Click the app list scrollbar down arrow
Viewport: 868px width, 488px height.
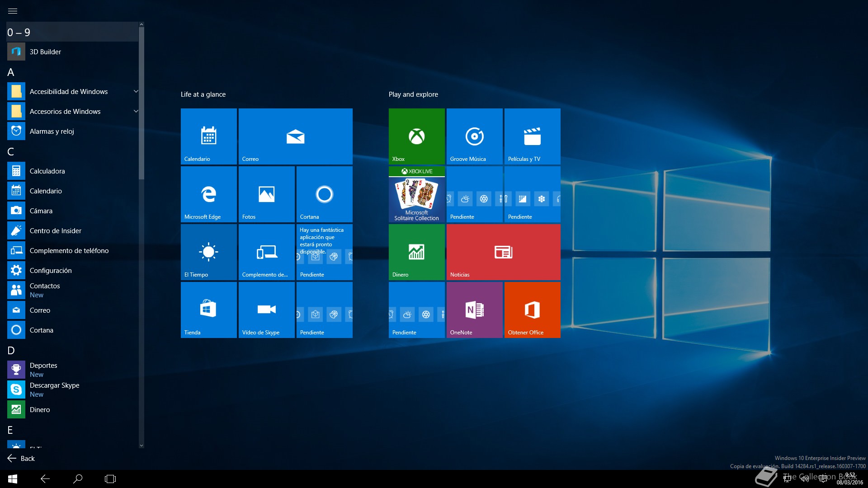[x=142, y=446]
